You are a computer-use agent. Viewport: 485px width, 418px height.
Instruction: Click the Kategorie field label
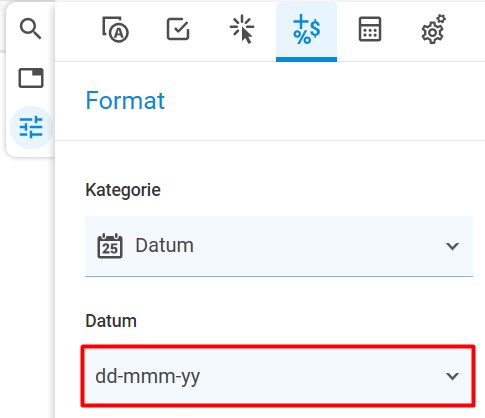point(123,190)
